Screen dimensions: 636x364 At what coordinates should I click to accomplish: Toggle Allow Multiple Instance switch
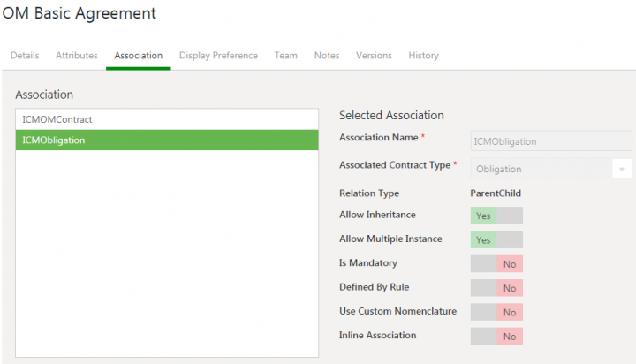click(x=496, y=239)
